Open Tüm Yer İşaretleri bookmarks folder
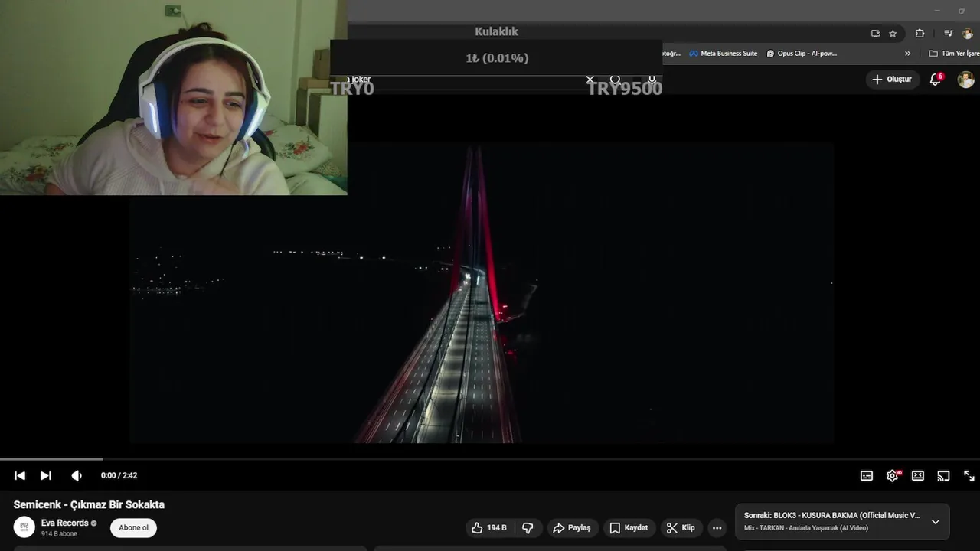980x551 pixels. (x=953, y=54)
